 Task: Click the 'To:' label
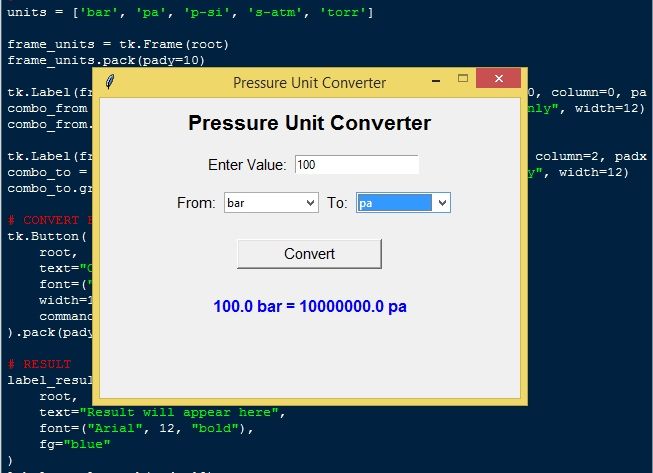point(338,203)
